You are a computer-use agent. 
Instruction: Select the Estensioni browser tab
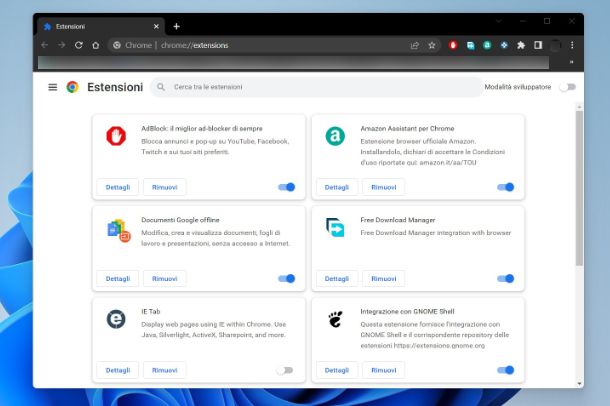pyautogui.click(x=101, y=26)
